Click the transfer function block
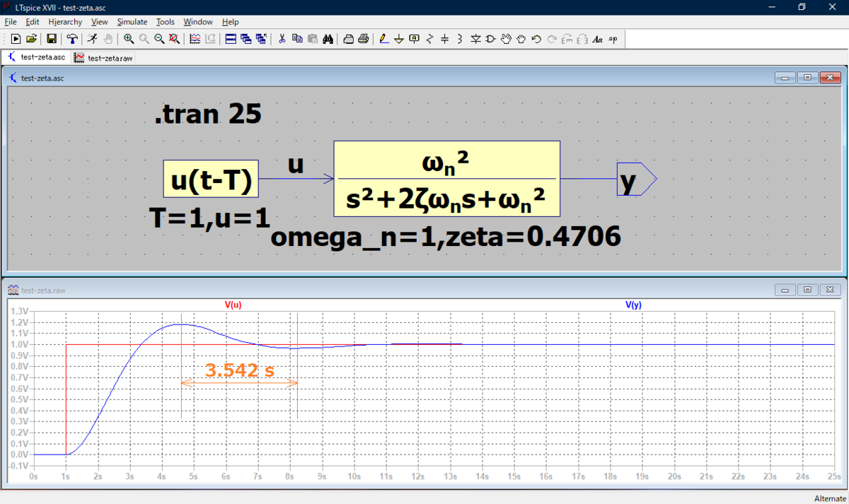This screenshot has height=504, width=849. [x=446, y=179]
